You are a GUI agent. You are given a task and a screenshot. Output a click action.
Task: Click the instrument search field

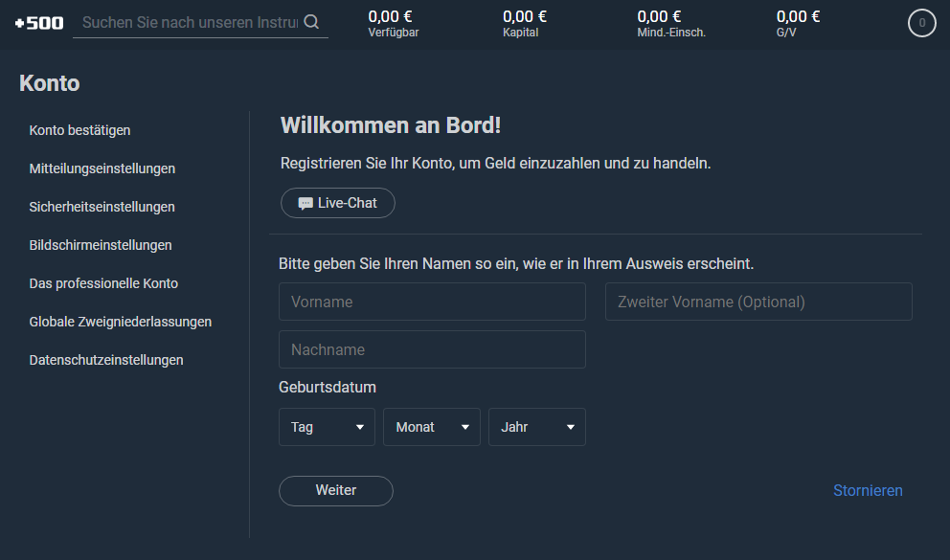click(x=191, y=22)
